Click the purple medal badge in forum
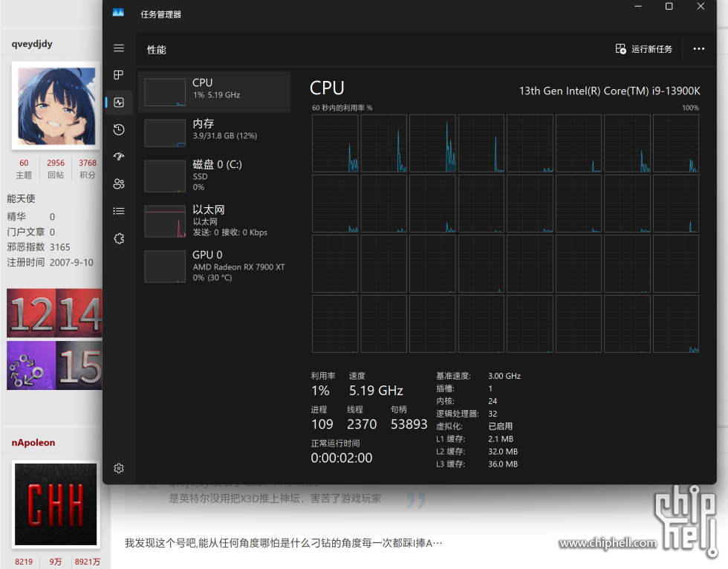 click(31, 365)
